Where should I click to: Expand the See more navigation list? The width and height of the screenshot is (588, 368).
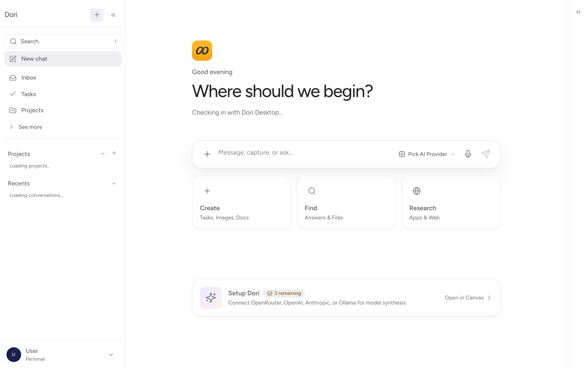coord(26,127)
